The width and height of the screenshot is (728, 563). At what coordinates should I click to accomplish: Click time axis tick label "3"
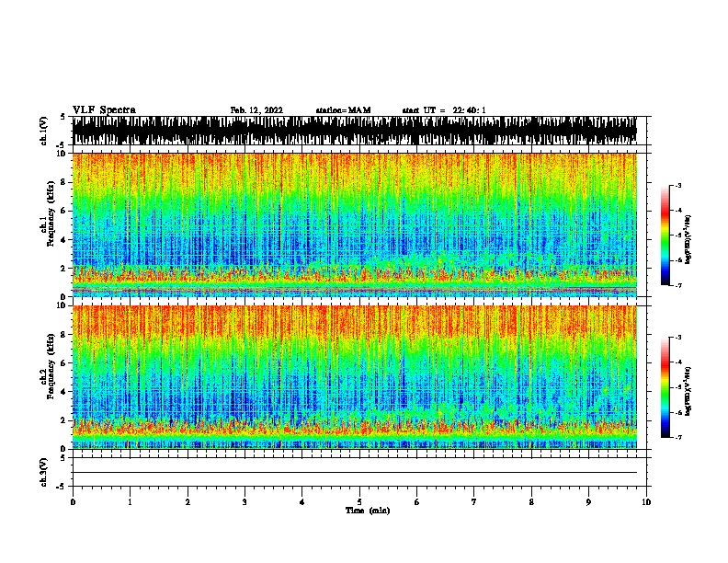point(245,502)
